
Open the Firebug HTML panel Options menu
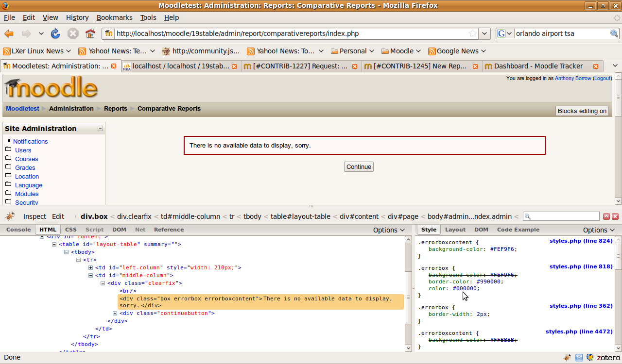389,230
